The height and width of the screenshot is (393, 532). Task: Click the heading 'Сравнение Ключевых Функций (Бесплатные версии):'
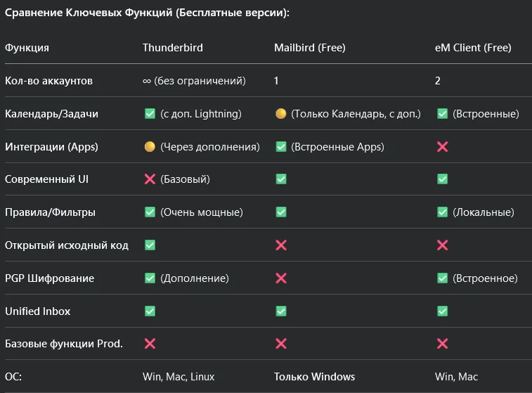click(x=147, y=13)
